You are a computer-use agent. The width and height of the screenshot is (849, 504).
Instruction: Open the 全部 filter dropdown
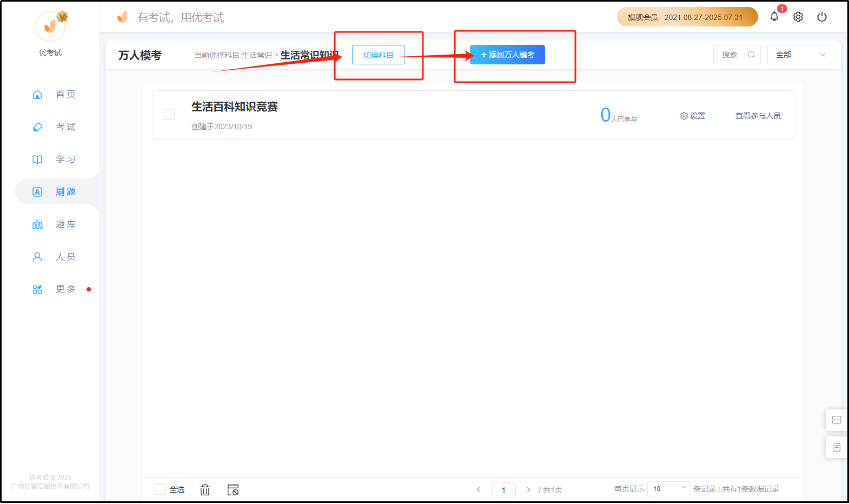point(799,55)
